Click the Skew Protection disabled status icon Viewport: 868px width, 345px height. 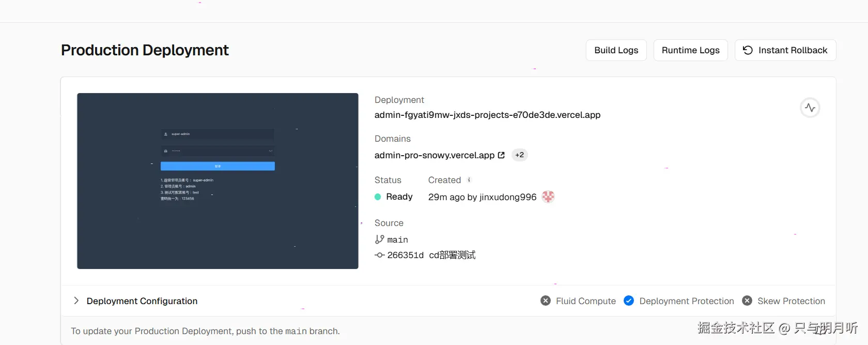747,301
